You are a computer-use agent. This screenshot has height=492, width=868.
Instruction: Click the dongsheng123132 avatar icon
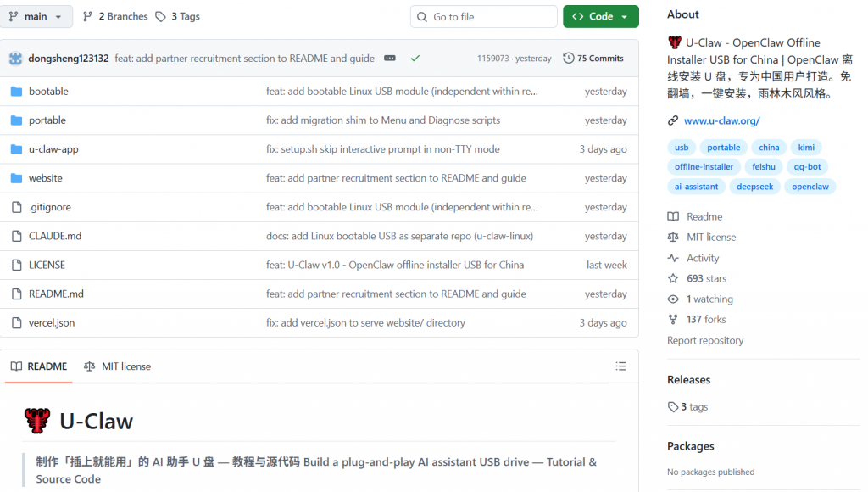16,59
